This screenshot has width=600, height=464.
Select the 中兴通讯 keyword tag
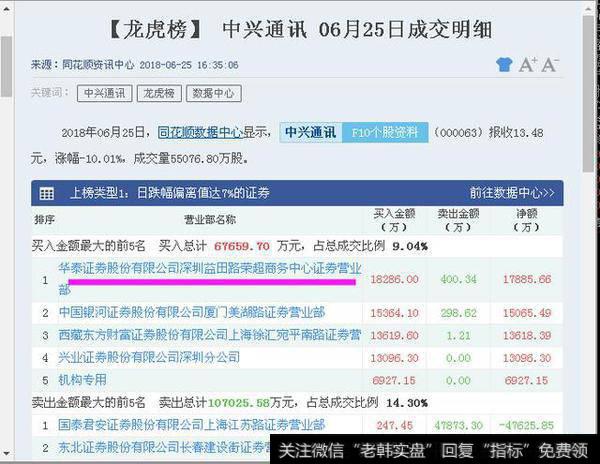pyautogui.click(x=104, y=93)
